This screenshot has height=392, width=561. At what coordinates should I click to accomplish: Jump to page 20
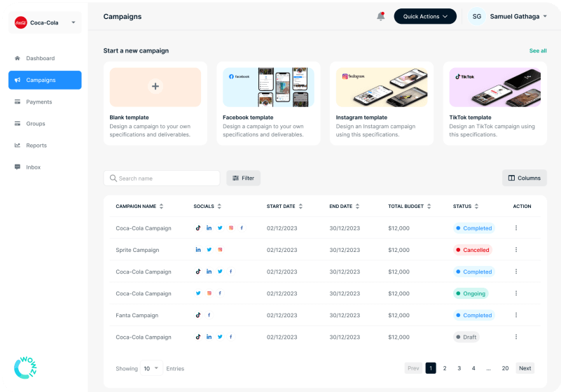pos(505,368)
